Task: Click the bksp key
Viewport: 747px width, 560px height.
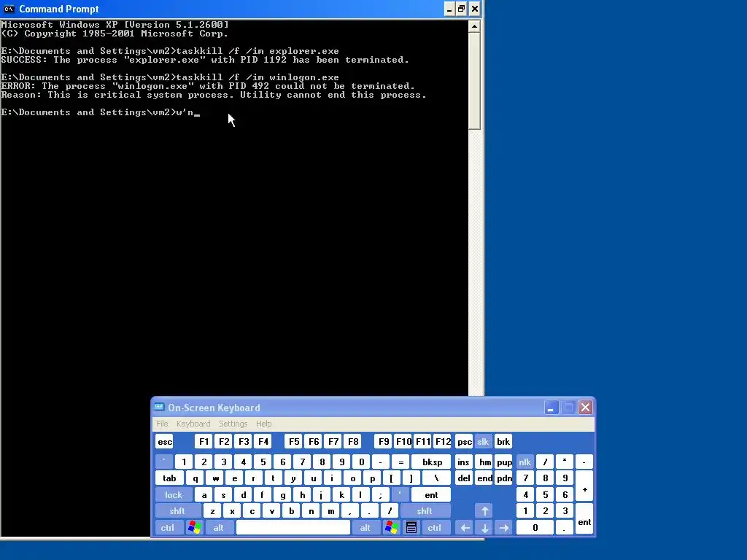Action: [x=432, y=462]
